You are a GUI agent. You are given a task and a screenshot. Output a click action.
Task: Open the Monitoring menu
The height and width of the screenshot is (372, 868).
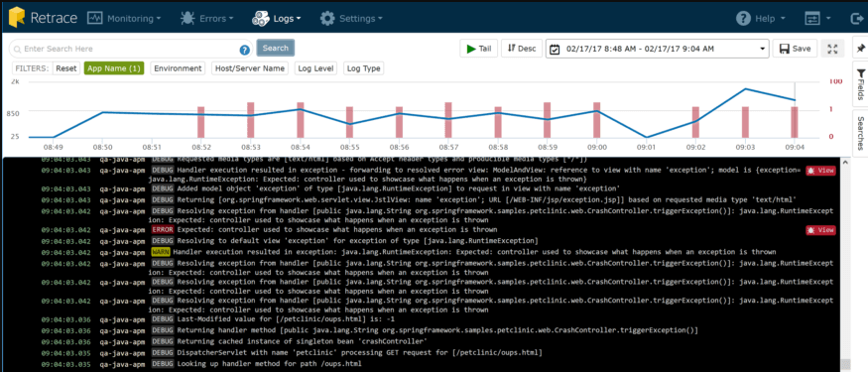pyautogui.click(x=124, y=18)
